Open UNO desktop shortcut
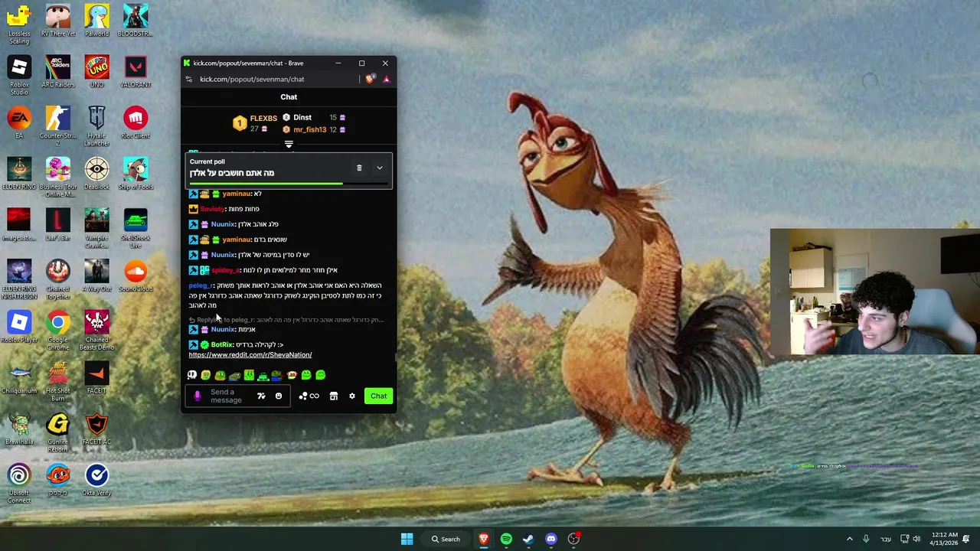 96,72
